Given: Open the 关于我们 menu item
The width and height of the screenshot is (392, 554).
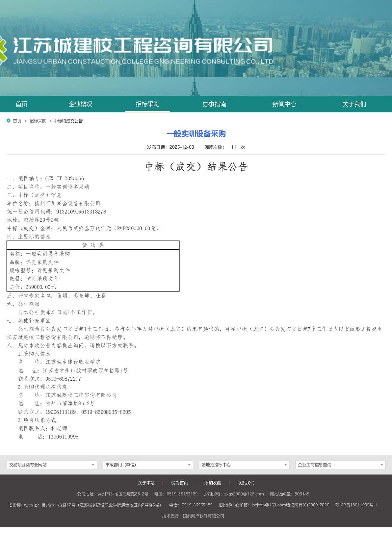Looking at the screenshot, I should [x=354, y=104].
